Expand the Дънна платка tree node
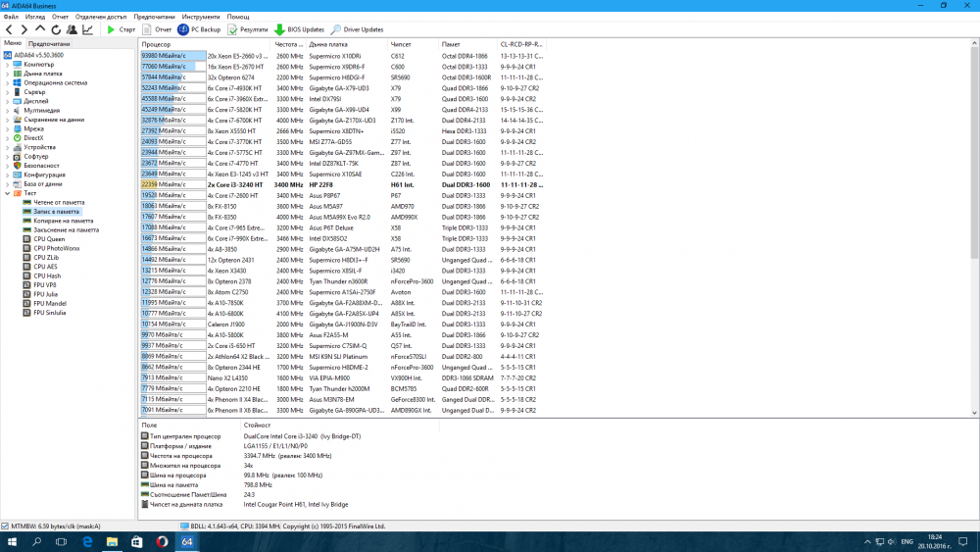980x552 pixels. (x=8, y=74)
